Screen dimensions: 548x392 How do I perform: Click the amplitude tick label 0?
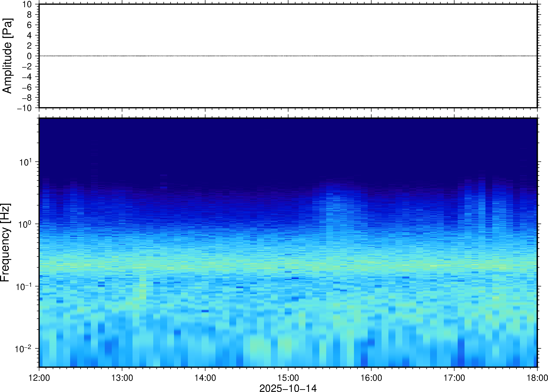click(29, 56)
